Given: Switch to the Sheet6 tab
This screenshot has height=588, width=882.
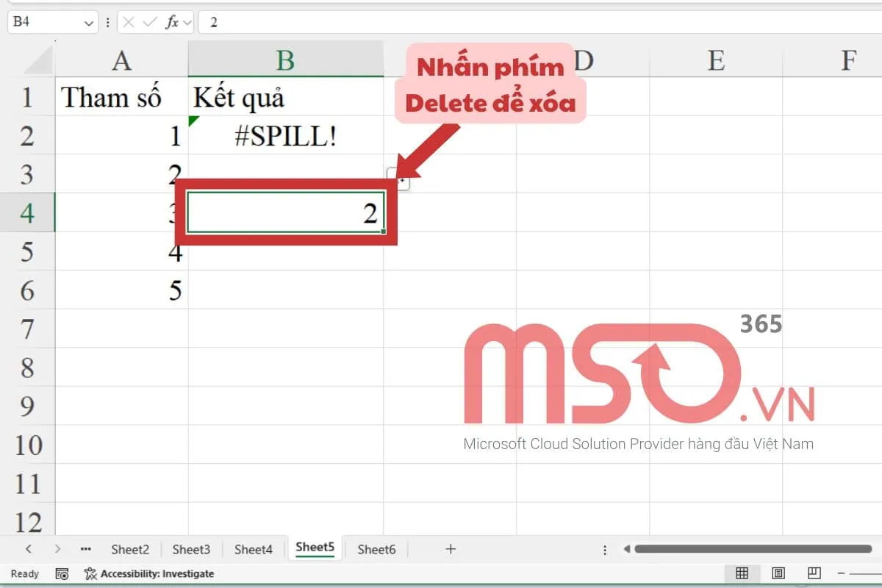Looking at the screenshot, I should pyautogui.click(x=376, y=548).
